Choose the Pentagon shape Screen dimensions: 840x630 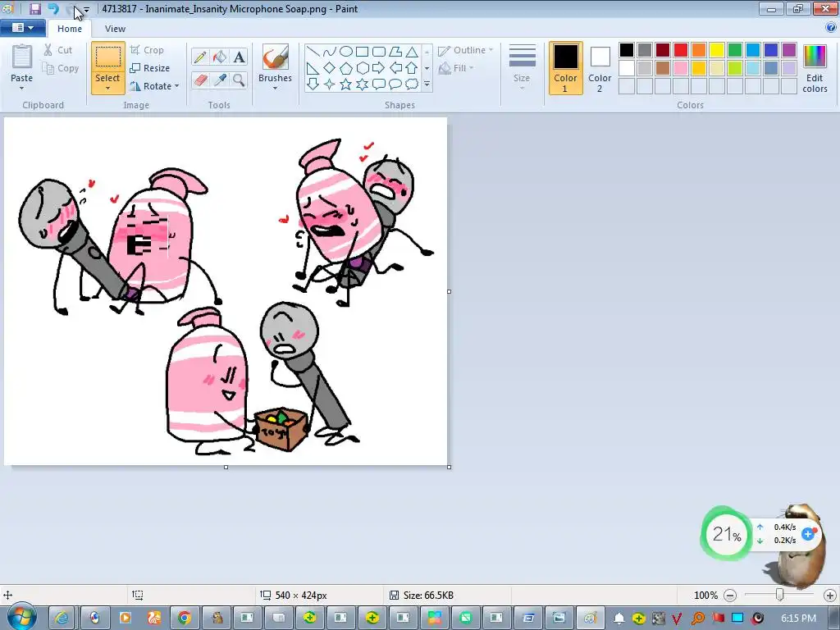(346, 68)
